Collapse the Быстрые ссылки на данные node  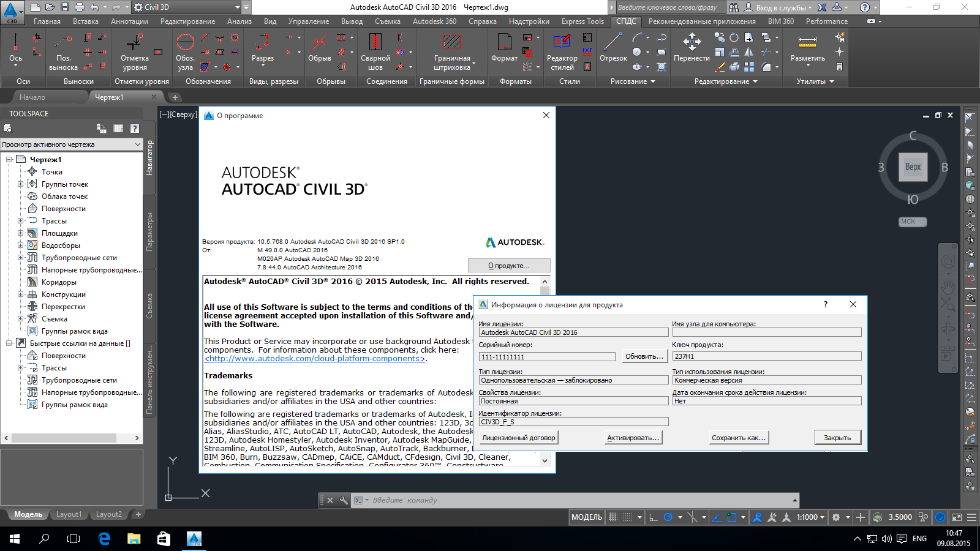(x=9, y=343)
